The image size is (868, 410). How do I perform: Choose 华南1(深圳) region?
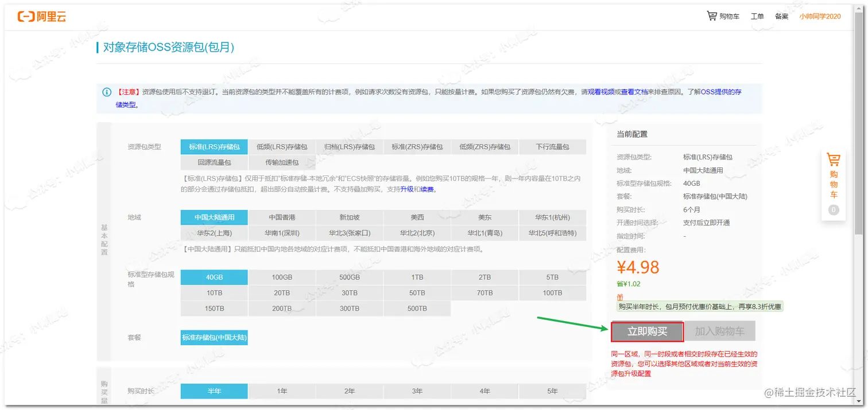282,233
